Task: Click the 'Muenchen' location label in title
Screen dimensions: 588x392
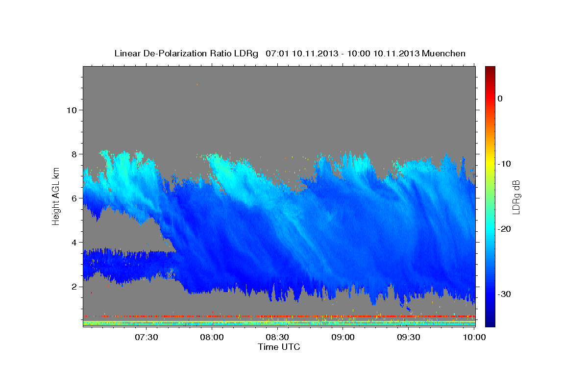Action: pos(442,53)
